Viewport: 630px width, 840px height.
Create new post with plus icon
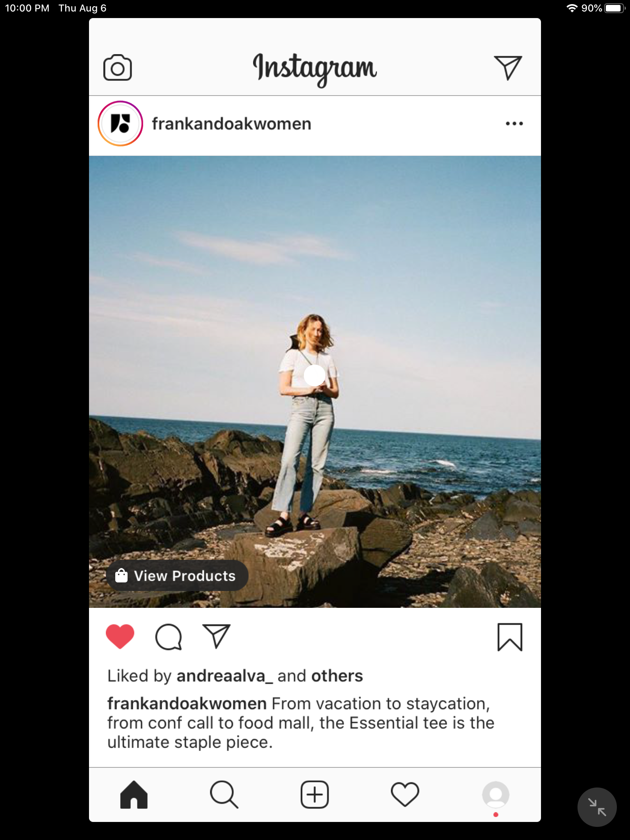(315, 794)
